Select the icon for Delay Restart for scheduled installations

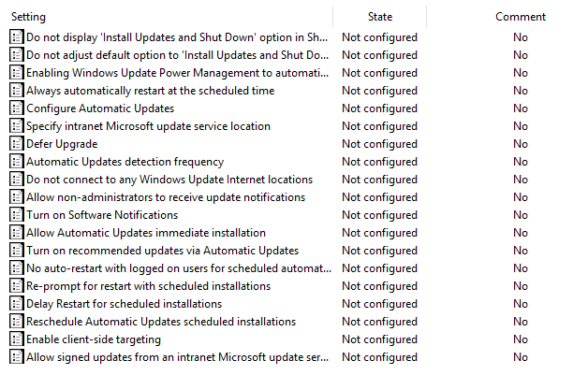click(x=17, y=304)
